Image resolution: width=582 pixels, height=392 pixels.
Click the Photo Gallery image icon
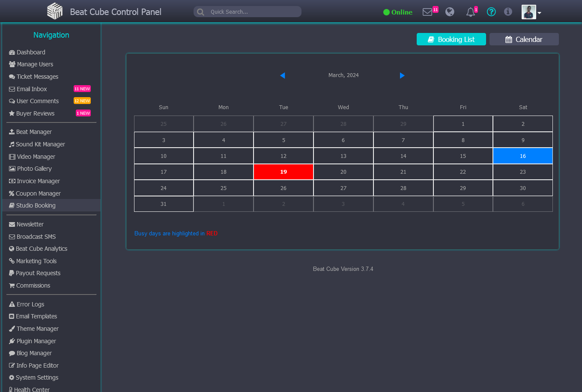(12, 169)
